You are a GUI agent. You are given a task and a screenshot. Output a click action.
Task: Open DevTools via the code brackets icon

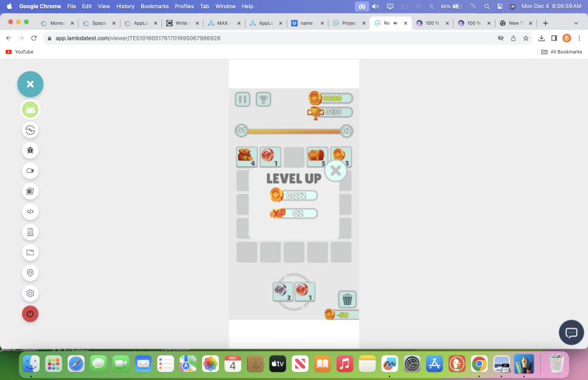[30, 212]
